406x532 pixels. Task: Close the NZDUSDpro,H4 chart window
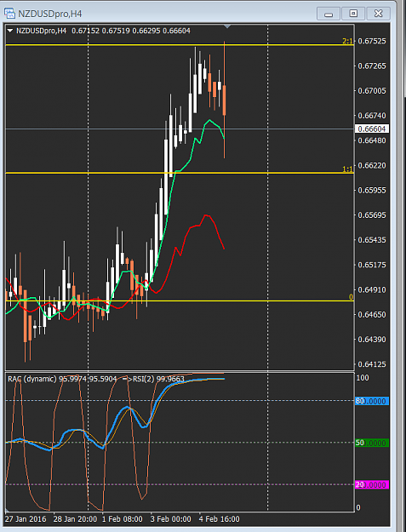click(x=378, y=14)
